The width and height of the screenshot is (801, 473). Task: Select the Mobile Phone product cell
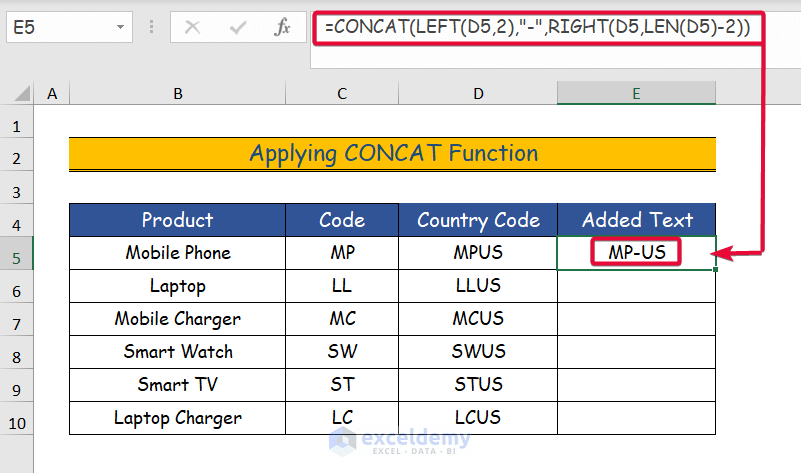tap(177, 253)
